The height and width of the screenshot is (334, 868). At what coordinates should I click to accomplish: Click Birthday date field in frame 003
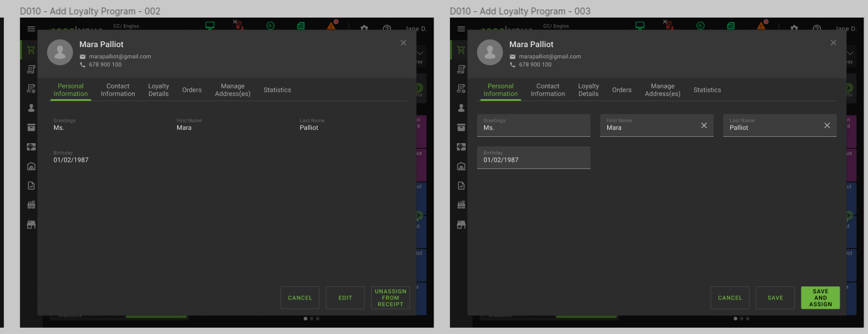534,158
